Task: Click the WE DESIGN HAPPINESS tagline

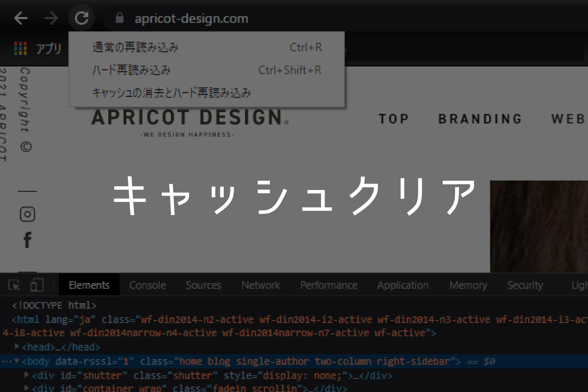Action: click(187, 134)
